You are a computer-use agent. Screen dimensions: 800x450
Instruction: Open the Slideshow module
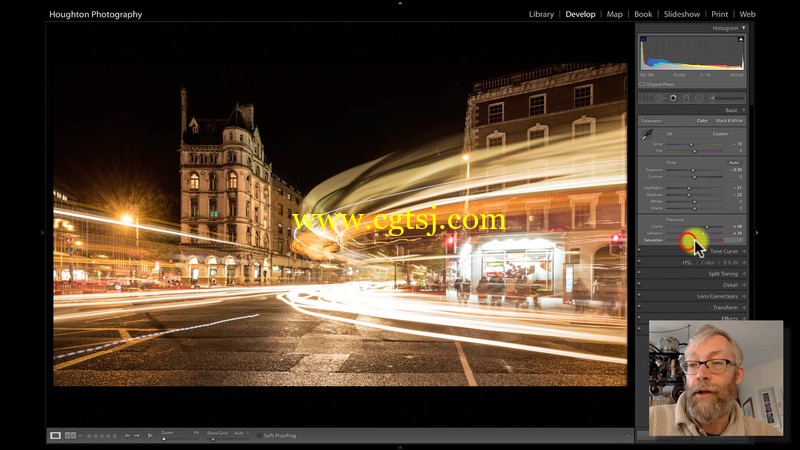click(x=682, y=14)
